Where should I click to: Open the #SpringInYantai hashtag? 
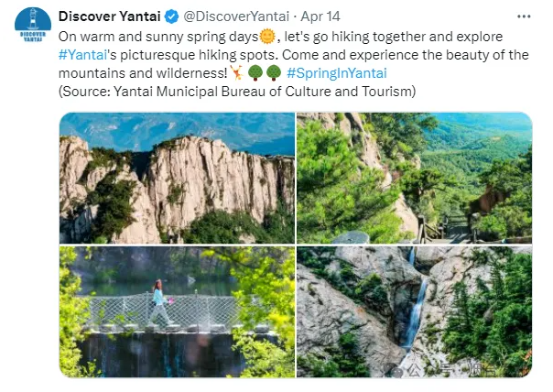336,73
